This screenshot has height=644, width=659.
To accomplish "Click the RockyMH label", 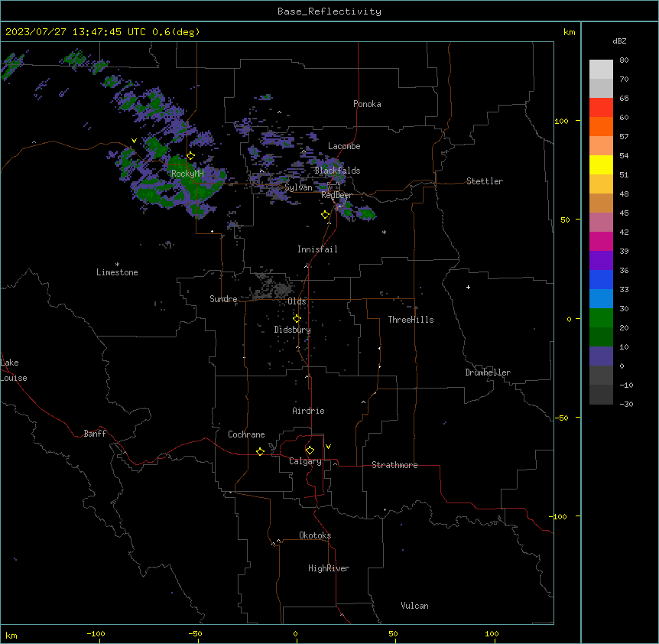I will [187, 173].
